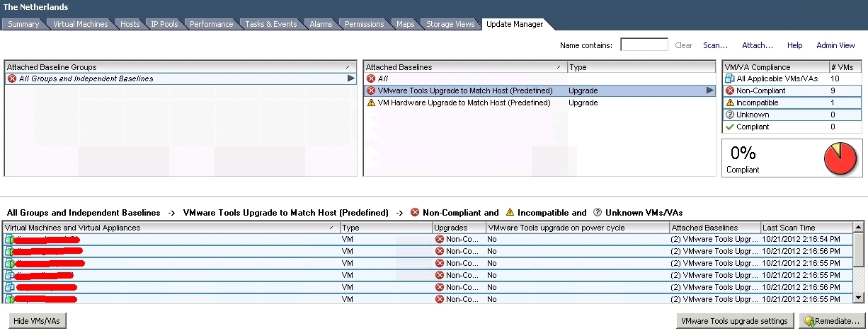
Task: Click Non-Compliant icon in row scanned 2:16:54 PM
Action: click(440, 239)
